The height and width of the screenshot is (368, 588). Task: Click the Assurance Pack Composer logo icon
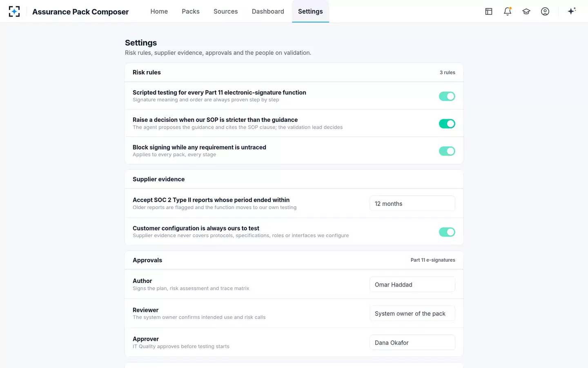(14, 11)
